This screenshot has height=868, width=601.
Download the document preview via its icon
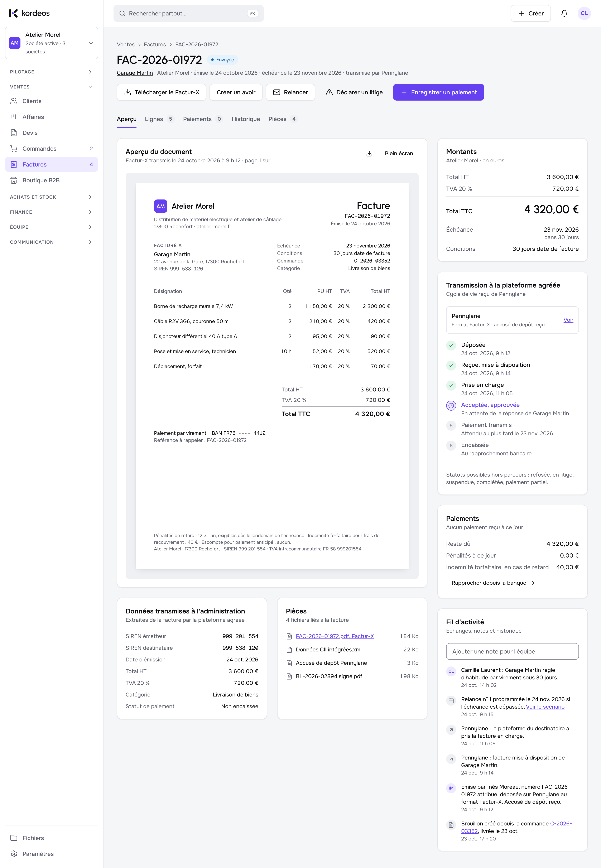pyautogui.click(x=369, y=153)
